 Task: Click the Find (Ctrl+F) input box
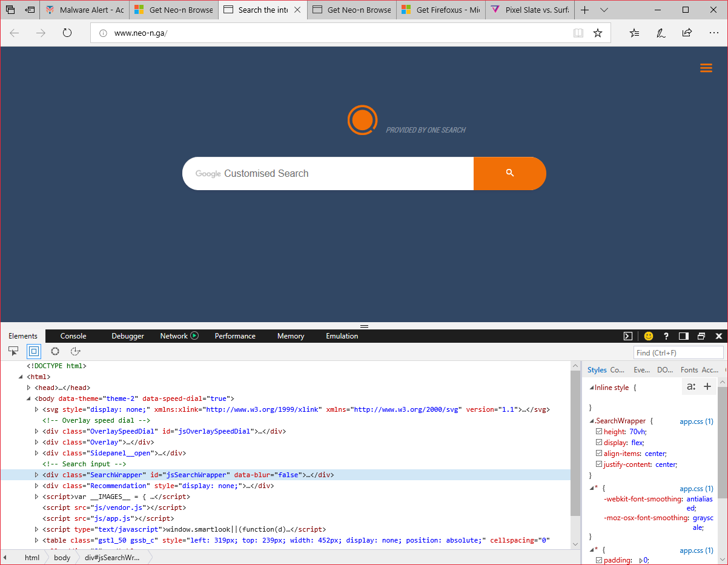pos(678,352)
